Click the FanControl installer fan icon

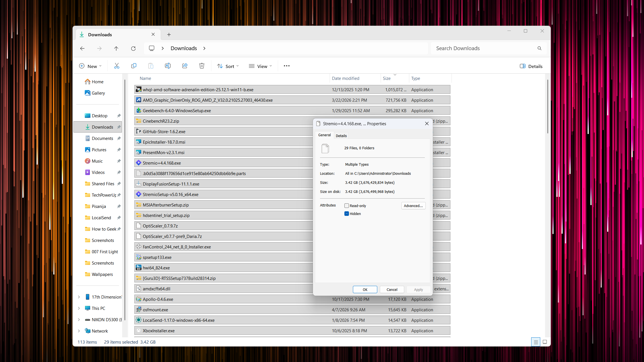click(138, 247)
